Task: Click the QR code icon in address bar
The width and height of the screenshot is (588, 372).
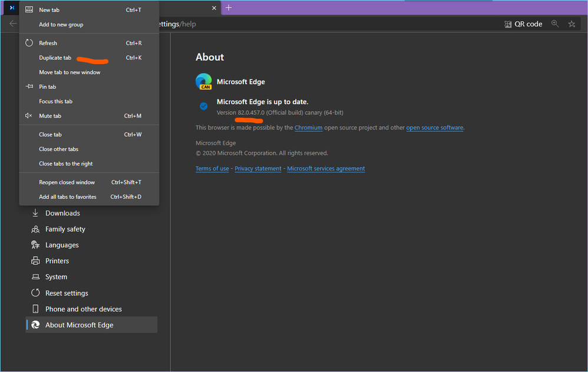Action: (x=508, y=24)
